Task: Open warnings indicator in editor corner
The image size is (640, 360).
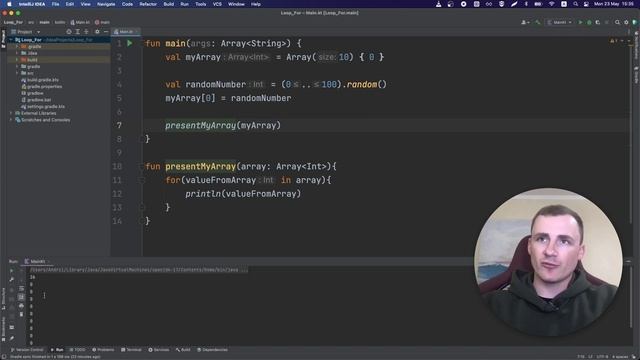Action: click(613, 41)
